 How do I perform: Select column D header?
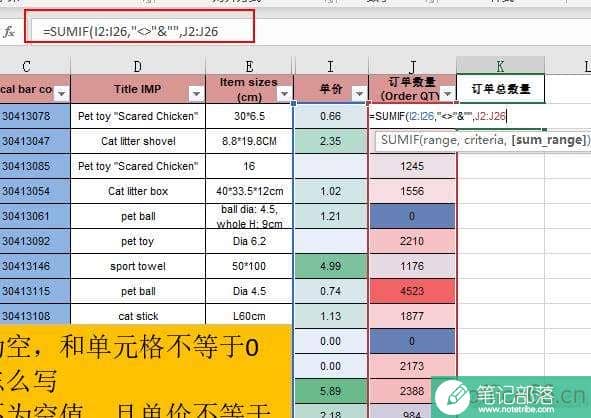138,66
